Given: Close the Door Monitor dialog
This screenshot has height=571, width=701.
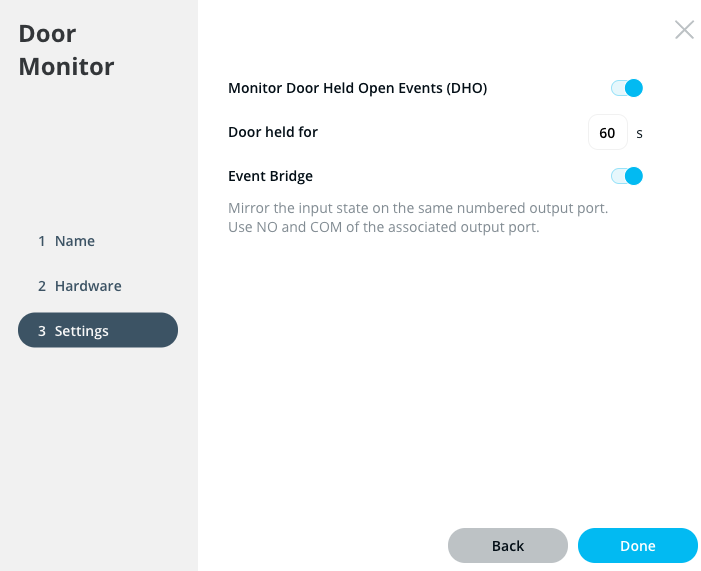Looking at the screenshot, I should click(684, 30).
